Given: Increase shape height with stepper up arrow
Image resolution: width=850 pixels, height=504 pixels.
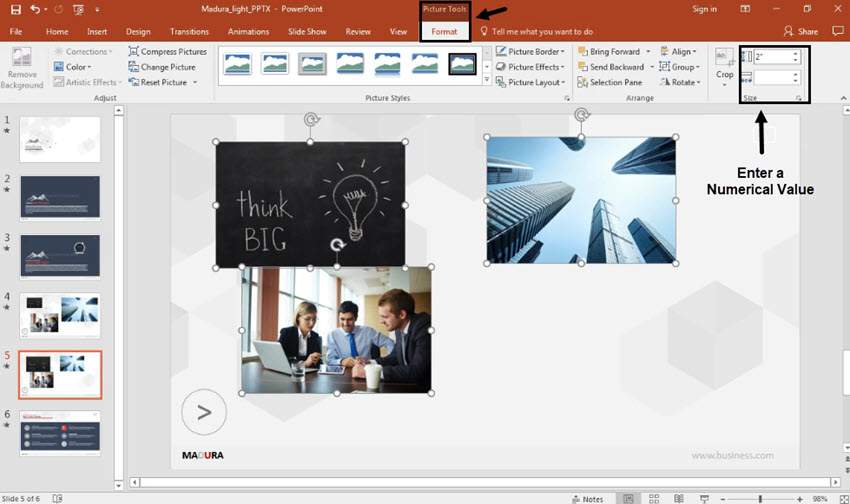Looking at the screenshot, I should coord(795,53).
